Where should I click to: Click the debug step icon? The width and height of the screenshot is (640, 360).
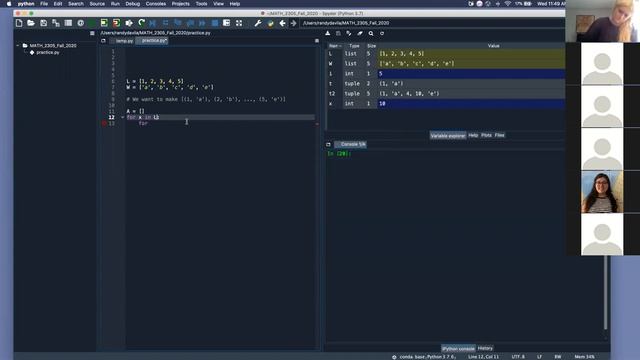pos(165,23)
